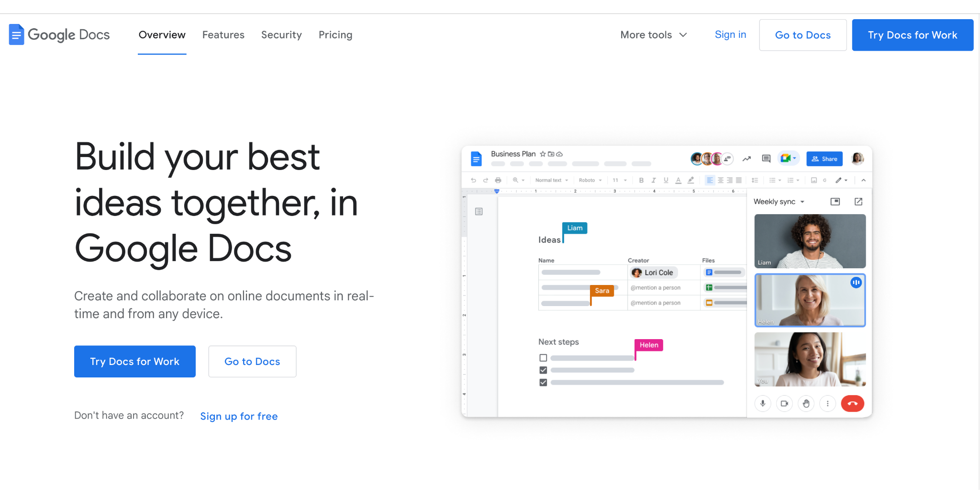Screen dimensions: 980x490
Task: Uncheck the third Next steps checkbox
Action: [543, 383]
